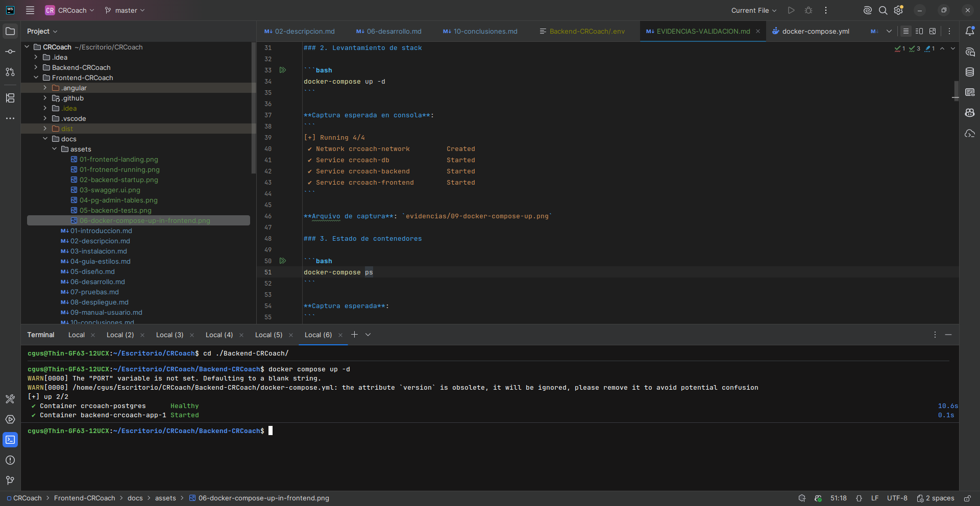980x506 pixels.
Task: Open the Problems tool window
Action: point(10,460)
